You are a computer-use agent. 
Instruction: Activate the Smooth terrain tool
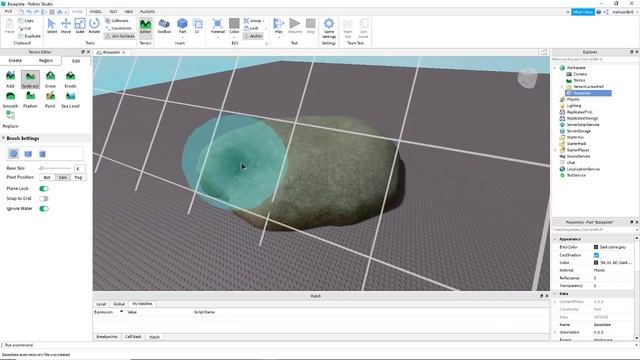(10, 99)
